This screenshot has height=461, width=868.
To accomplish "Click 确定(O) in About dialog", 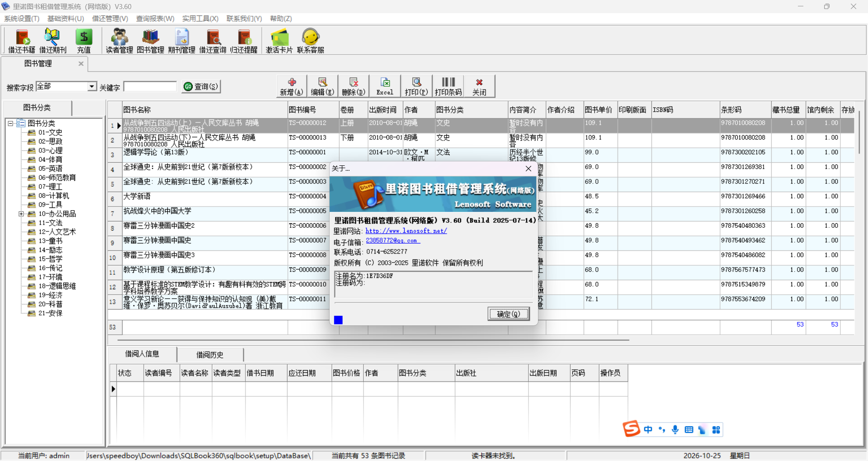I will click(x=509, y=314).
